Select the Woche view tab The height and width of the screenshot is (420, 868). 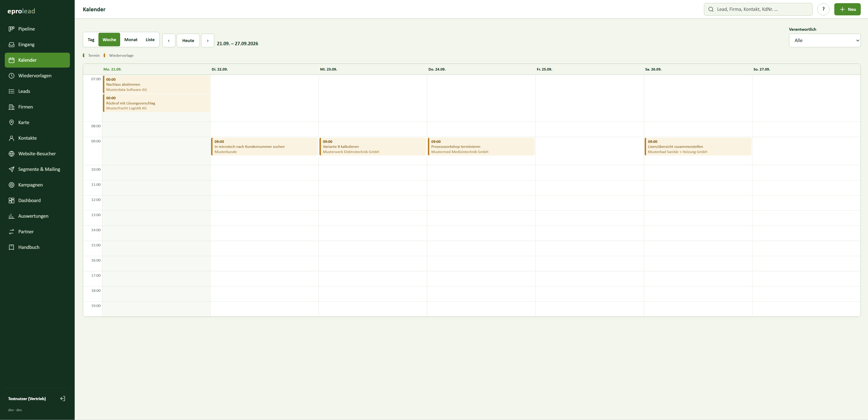click(x=109, y=40)
